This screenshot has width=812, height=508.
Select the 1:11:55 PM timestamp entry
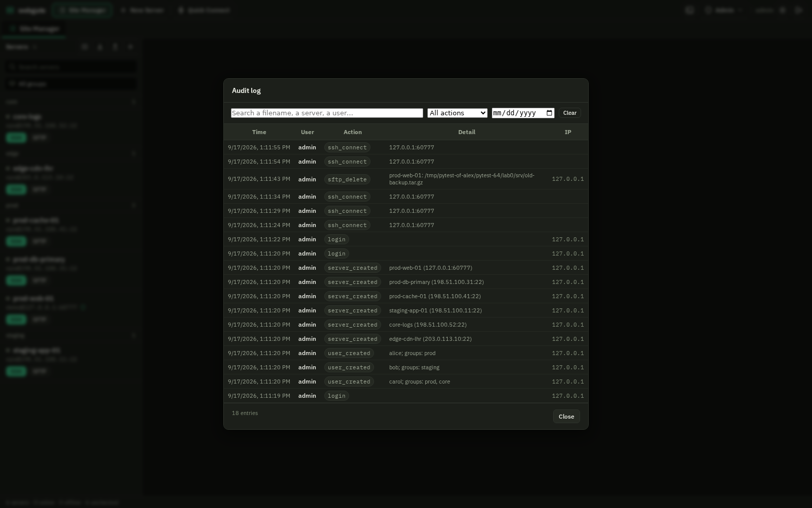click(259, 147)
